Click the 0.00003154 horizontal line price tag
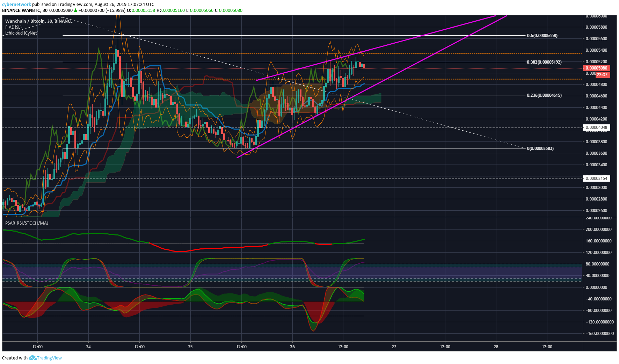619x364 pixels. click(596, 179)
